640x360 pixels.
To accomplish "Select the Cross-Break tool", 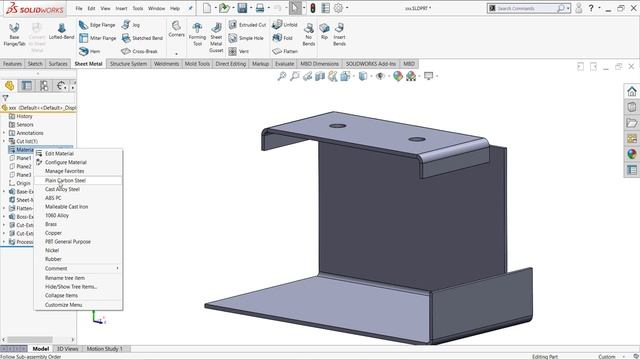I will pos(139,51).
